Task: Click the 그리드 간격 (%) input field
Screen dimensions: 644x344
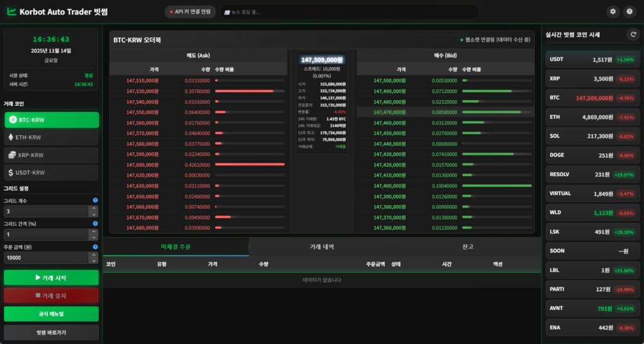Action: point(47,235)
